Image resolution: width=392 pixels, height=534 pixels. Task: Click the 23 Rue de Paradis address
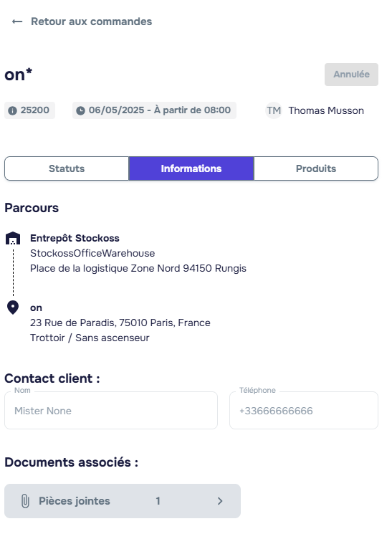(120, 323)
